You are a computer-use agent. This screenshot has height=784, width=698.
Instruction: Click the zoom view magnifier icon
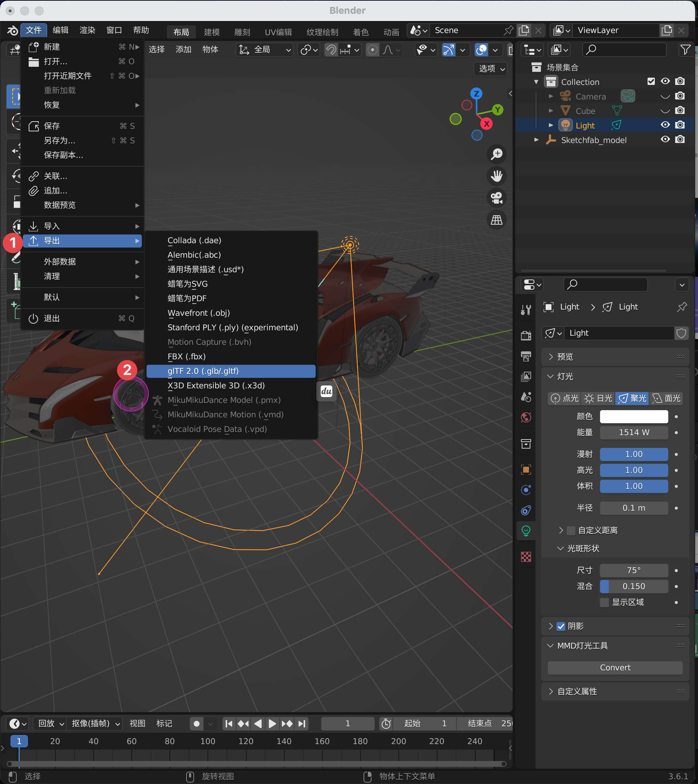pos(497,154)
